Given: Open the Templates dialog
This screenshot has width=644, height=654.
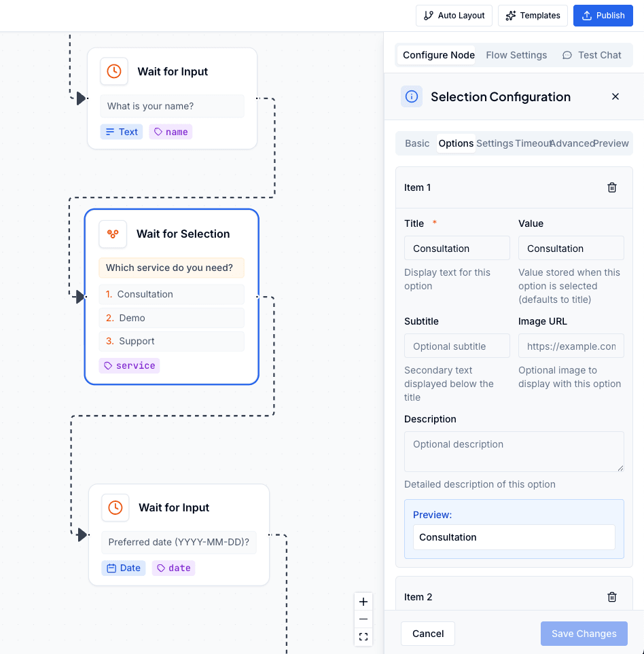Looking at the screenshot, I should [533, 15].
